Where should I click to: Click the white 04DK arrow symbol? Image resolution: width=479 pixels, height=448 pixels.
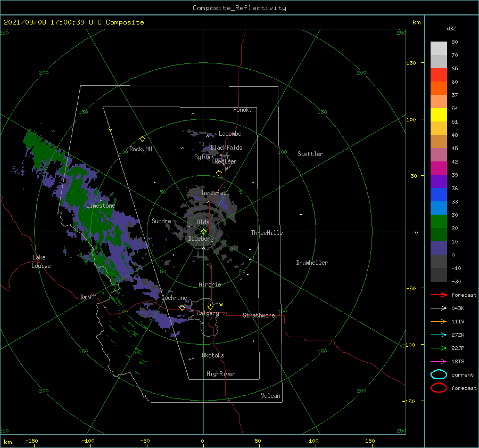[x=439, y=308]
